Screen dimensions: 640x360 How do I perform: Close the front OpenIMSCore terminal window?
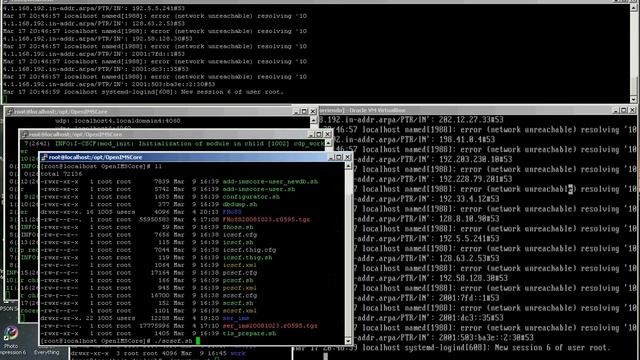(347, 157)
